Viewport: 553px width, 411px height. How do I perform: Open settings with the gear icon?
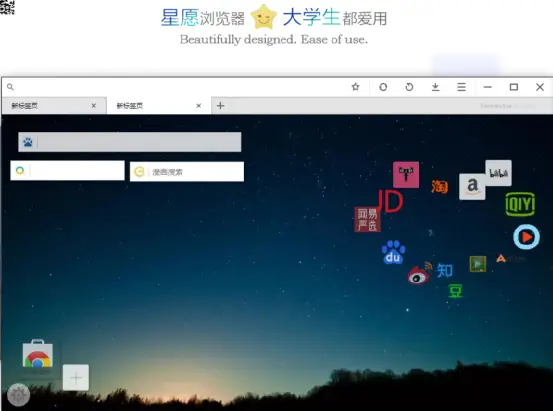pyautogui.click(x=18, y=395)
